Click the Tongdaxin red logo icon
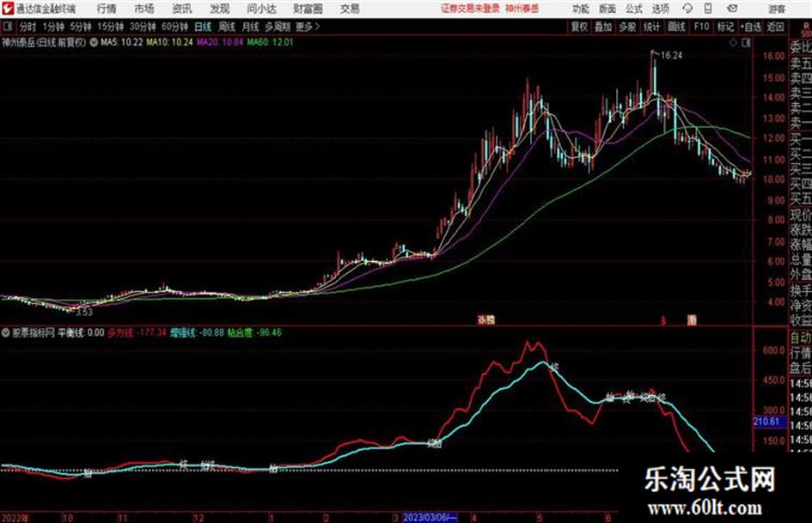 pos(7,9)
